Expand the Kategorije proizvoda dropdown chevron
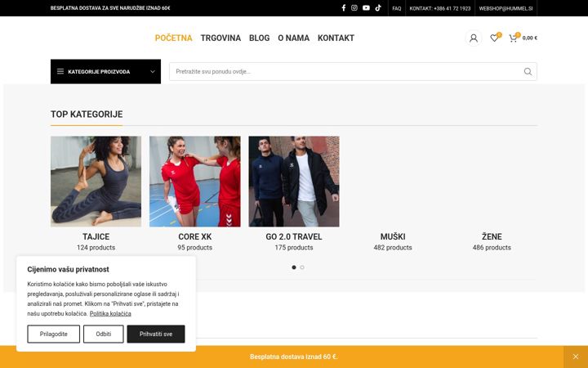The width and height of the screenshot is (588, 368). pos(153,71)
